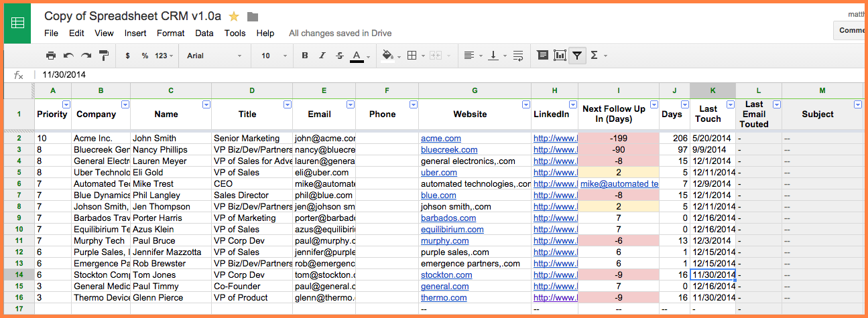The width and height of the screenshot is (868, 318).
Task: Select the 'Co-Founder' title cell
Action: pyautogui.click(x=252, y=286)
